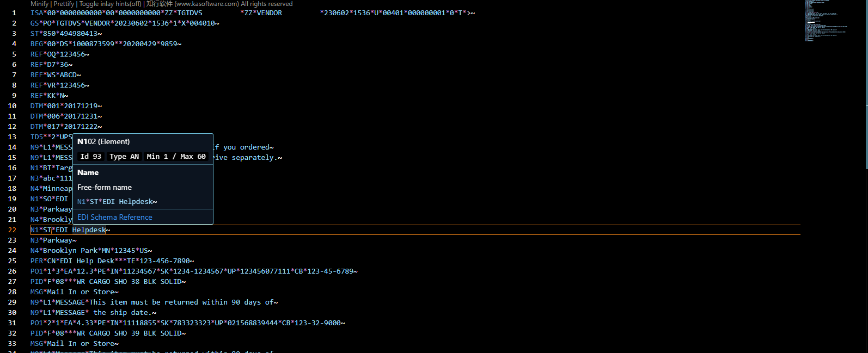Click the REF*KK*N~ segment

click(50, 95)
